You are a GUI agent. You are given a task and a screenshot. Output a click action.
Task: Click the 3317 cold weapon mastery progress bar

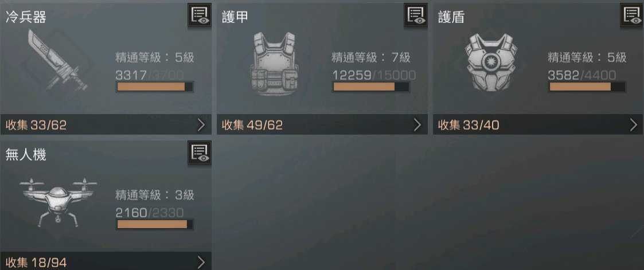tap(155, 87)
